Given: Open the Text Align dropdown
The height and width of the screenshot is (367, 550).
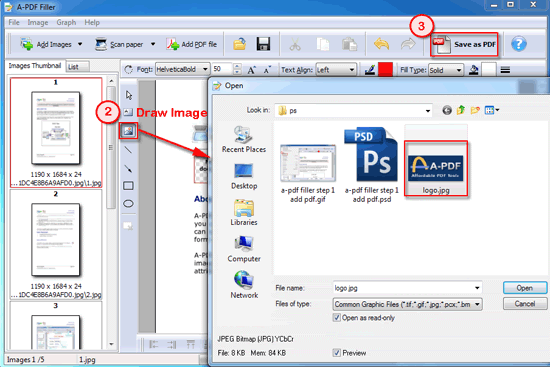Looking at the screenshot, I should pos(336,70).
